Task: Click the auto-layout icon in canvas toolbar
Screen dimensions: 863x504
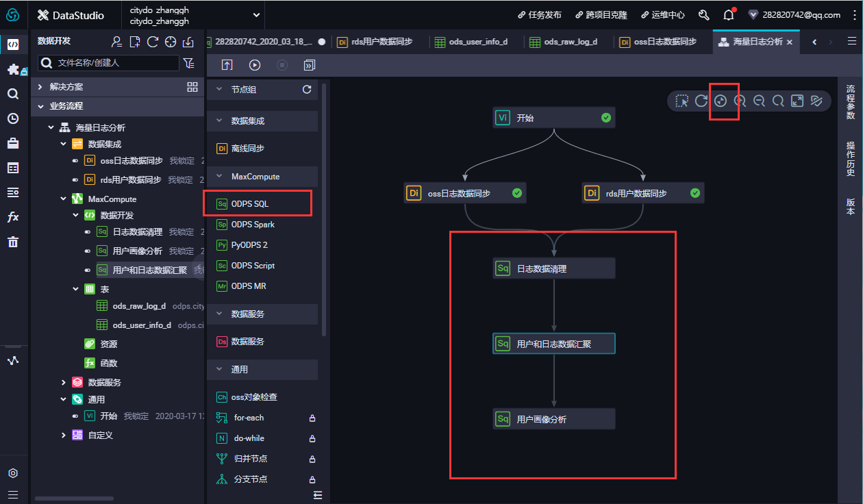Action: pos(721,101)
